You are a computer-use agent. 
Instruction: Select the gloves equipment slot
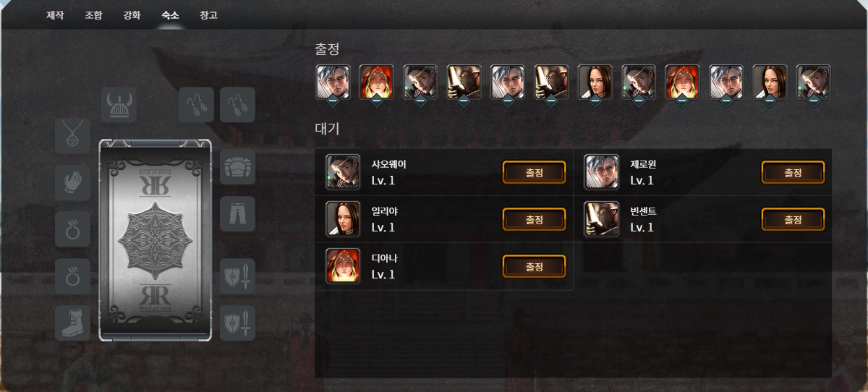(x=73, y=182)
